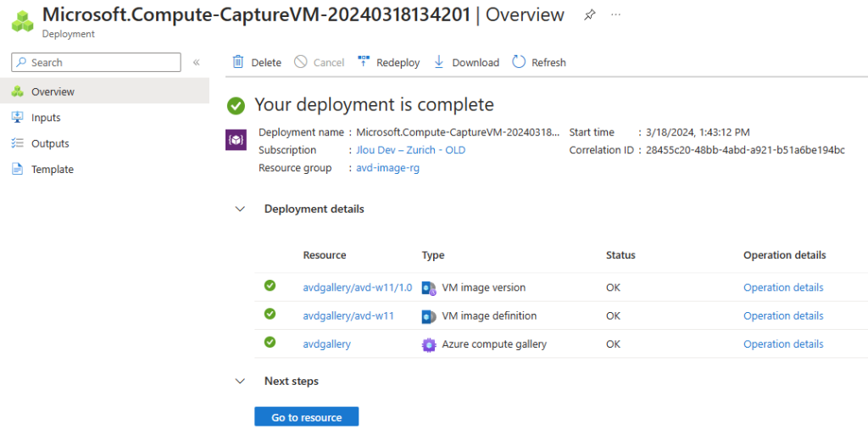Click the truncated Deployment name value
Screen dimensions: 868x435
coord(458,132)
